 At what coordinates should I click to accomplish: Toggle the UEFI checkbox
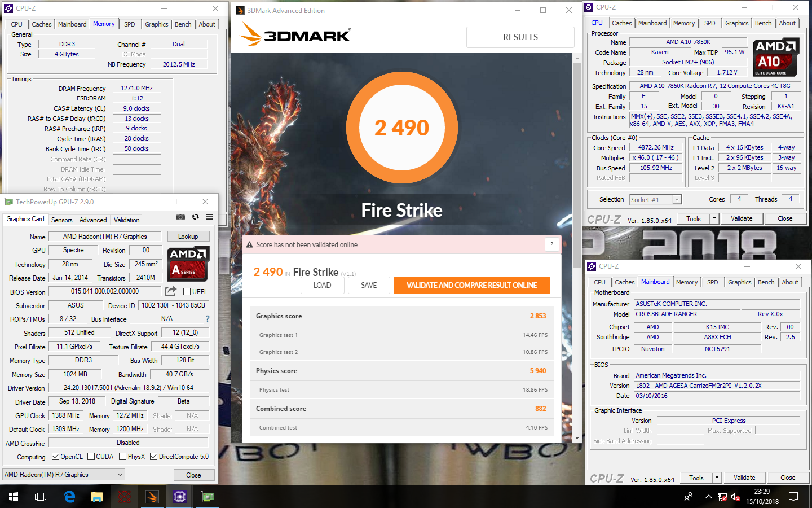click(x=187, y=291)
